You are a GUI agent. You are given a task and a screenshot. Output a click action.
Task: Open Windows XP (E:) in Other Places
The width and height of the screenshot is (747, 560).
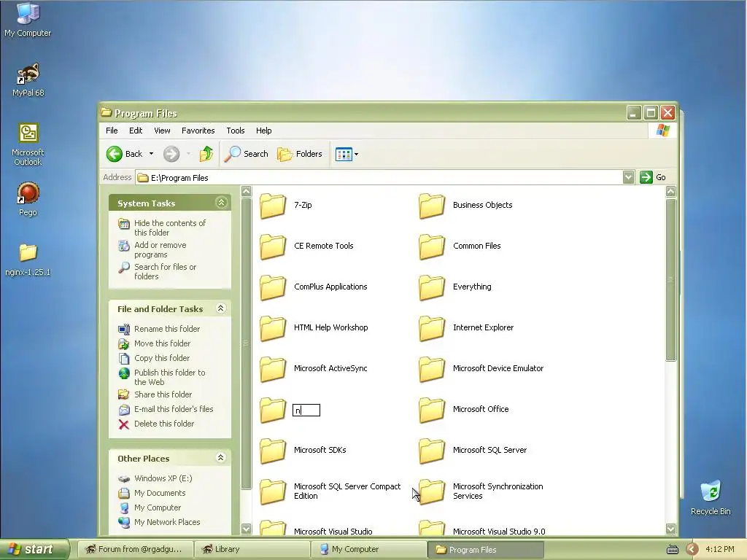[x=163, y=478]
